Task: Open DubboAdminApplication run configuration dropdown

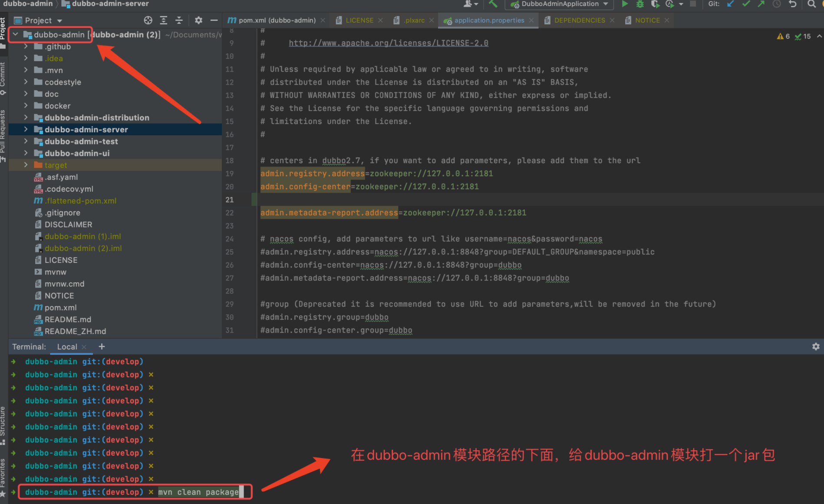Action: [x=559, y=4]
